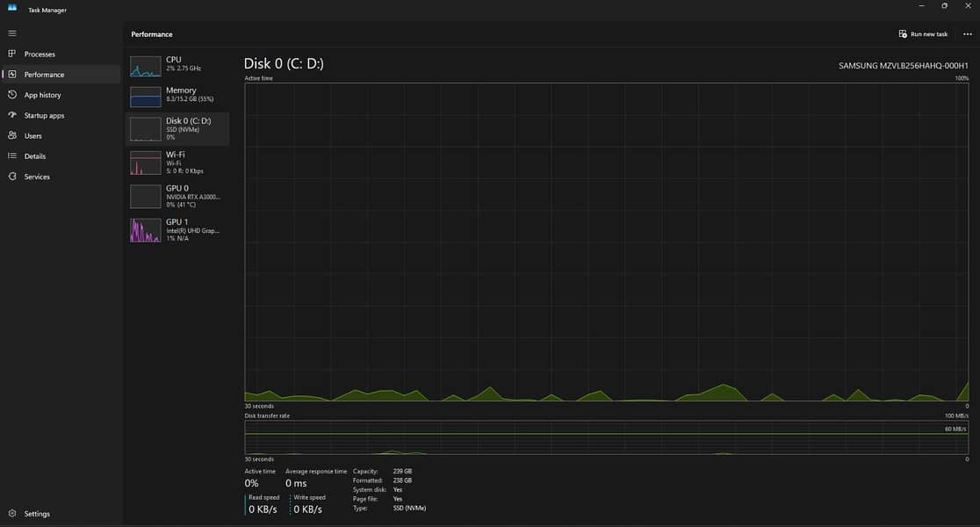Image resolution: width=980 pixels, height=527 pixels.
Task: Open Settings from the sidebar
Action: (x=37, y=514)
